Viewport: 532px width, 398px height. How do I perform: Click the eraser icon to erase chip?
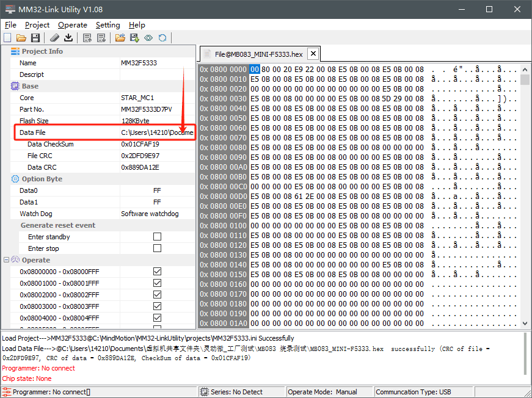pos(54,38)
